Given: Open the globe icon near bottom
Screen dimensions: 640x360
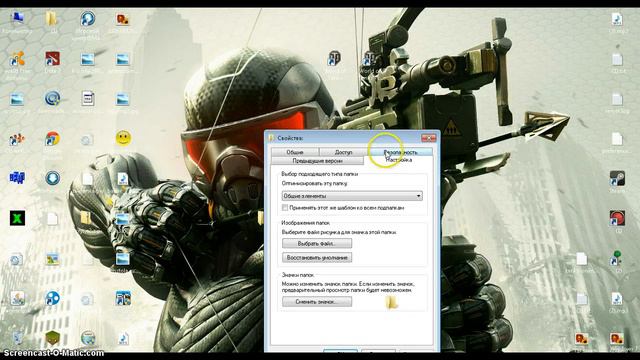Looking at the screenshot, I should click(x=88, y=338).
